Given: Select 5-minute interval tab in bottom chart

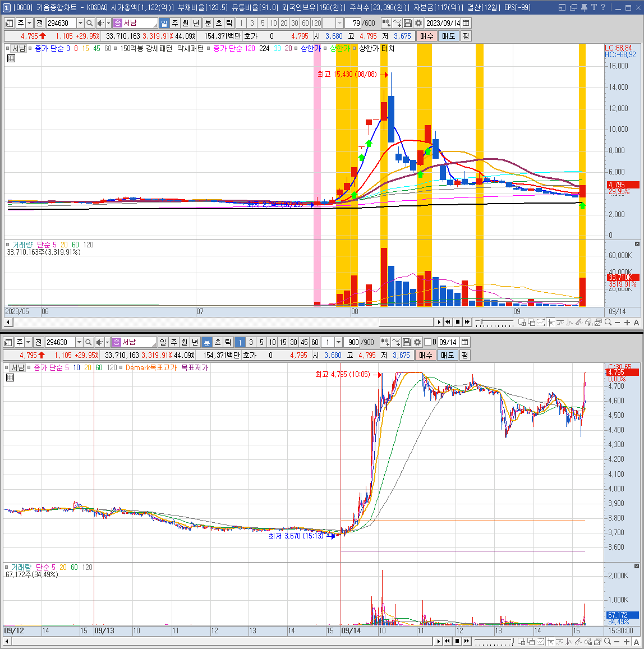Looking at the screenshot, I should tap(261, 342).
